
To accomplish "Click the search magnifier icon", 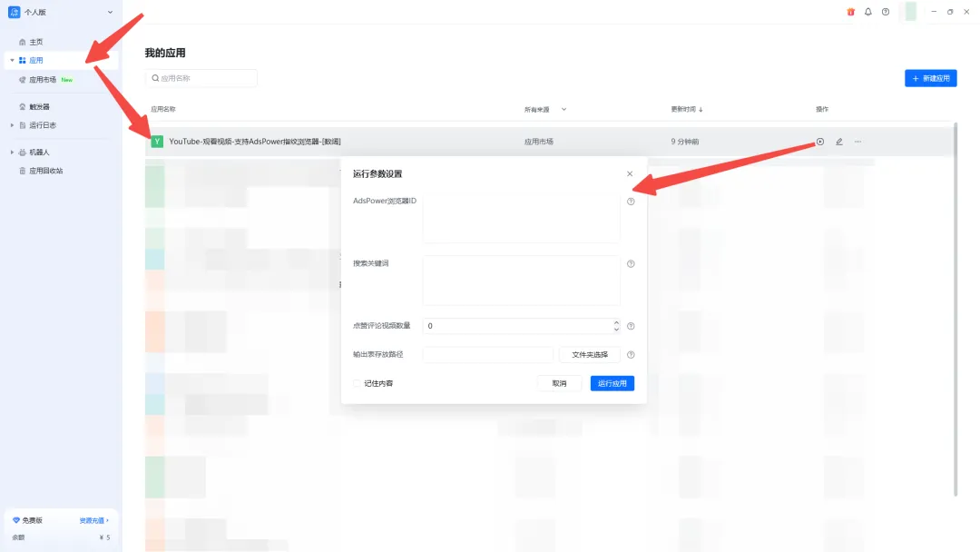I will pyautogui.click(x=155, y=78).
